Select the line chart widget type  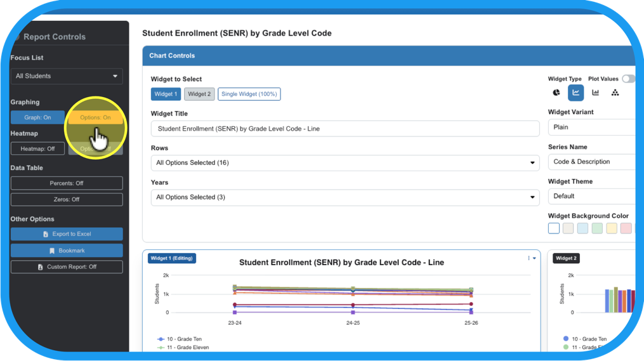[575, 93]
